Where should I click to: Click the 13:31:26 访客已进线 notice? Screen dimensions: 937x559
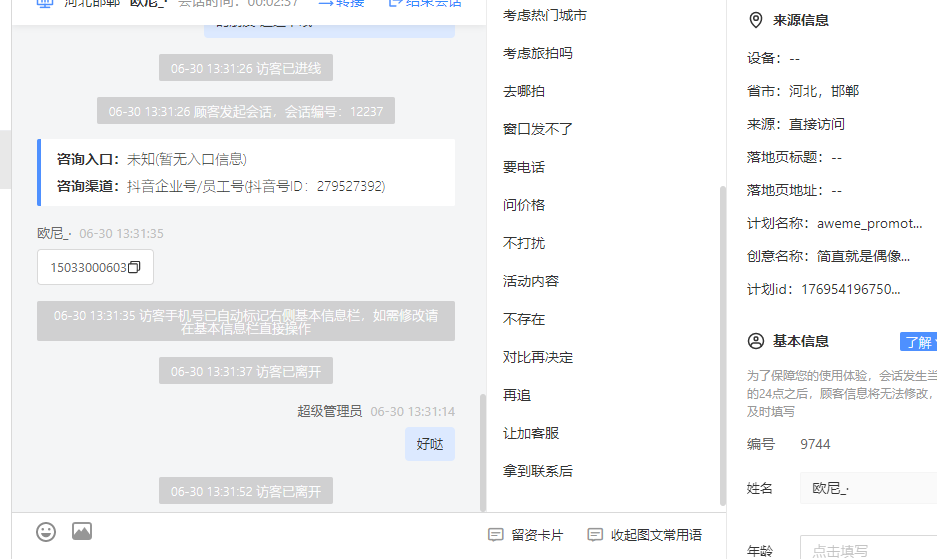pos(246,68)
